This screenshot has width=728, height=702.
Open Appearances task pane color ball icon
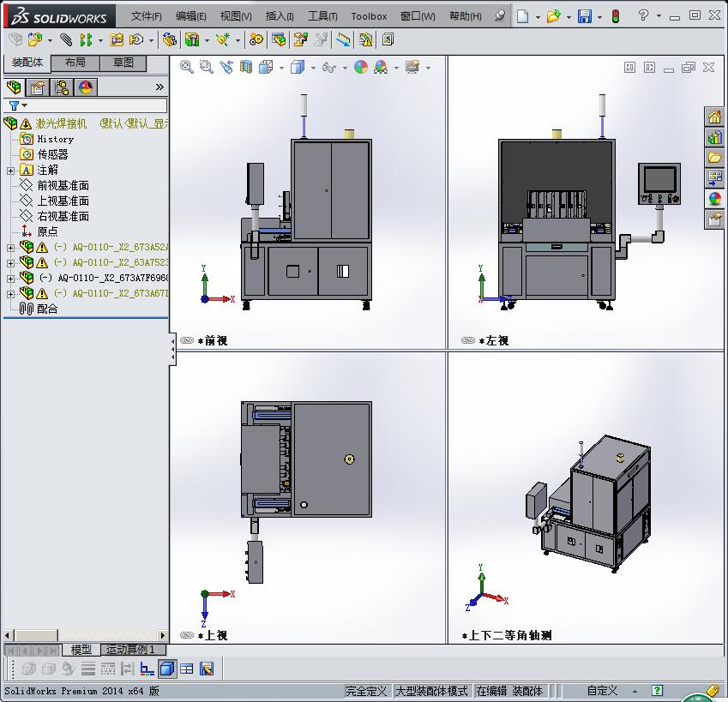714,198
